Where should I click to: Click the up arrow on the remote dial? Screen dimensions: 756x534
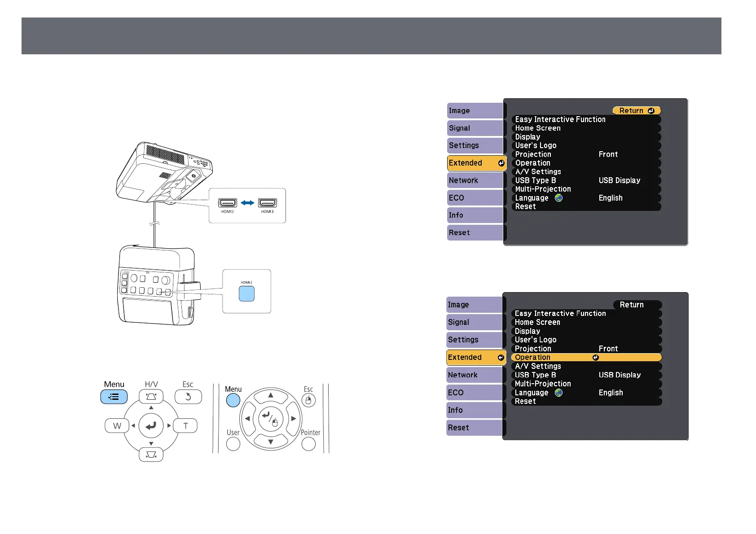pos(271,395)
